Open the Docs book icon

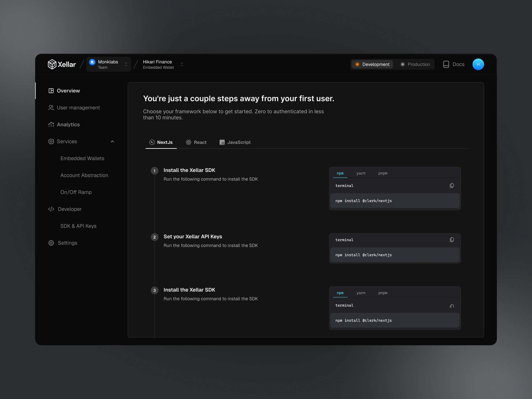click(446, 64)
